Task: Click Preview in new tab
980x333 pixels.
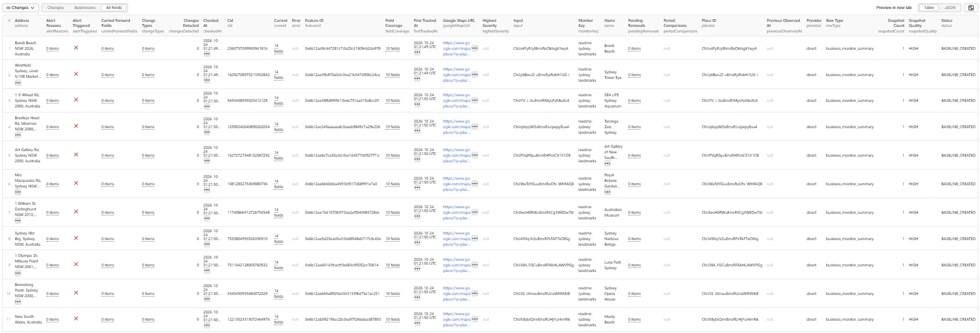Action: [894, 8]
